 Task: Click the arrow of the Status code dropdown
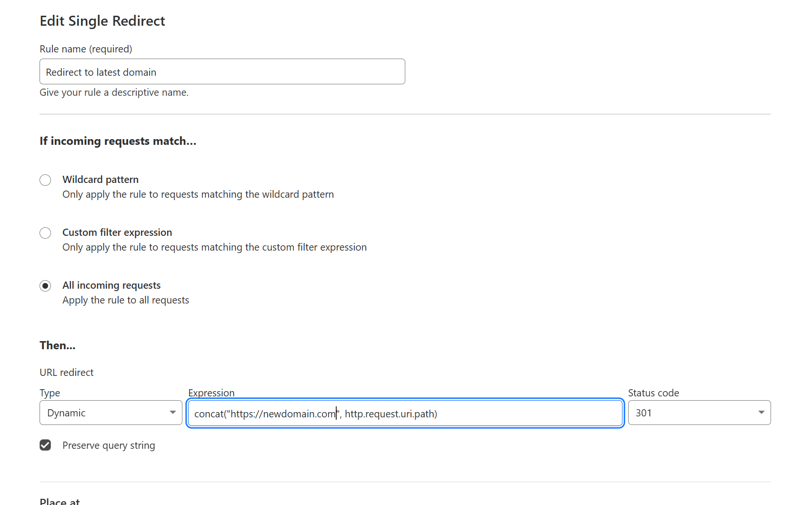click(762, 413)
